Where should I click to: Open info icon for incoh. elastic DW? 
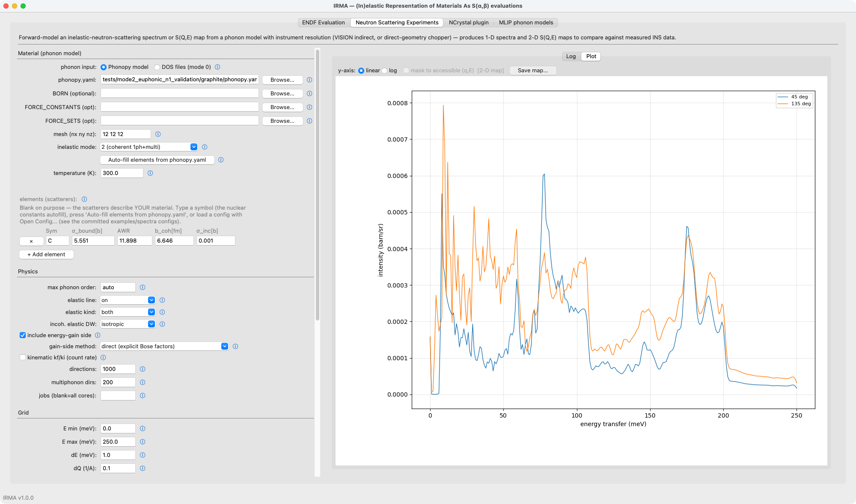162,324
